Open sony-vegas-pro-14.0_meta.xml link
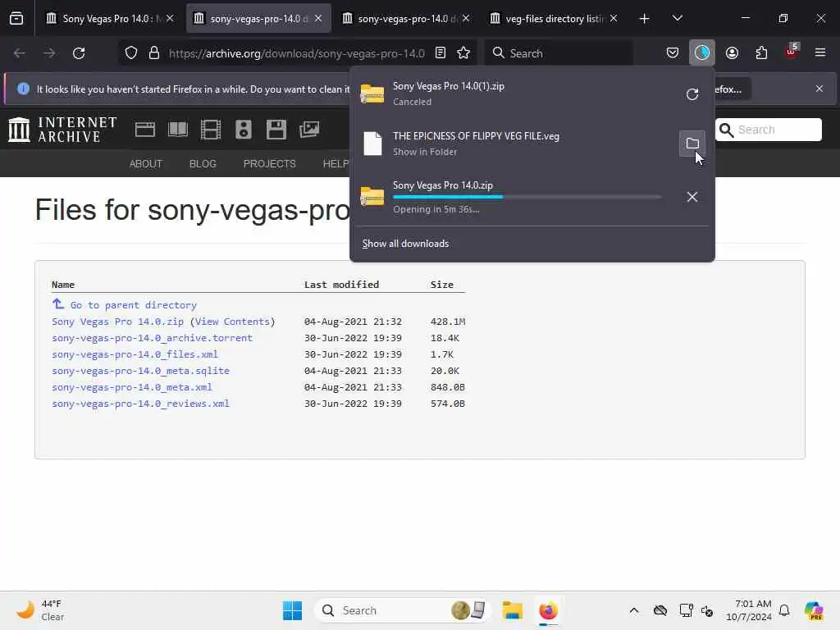840x630 pixels. pos(132,387)
